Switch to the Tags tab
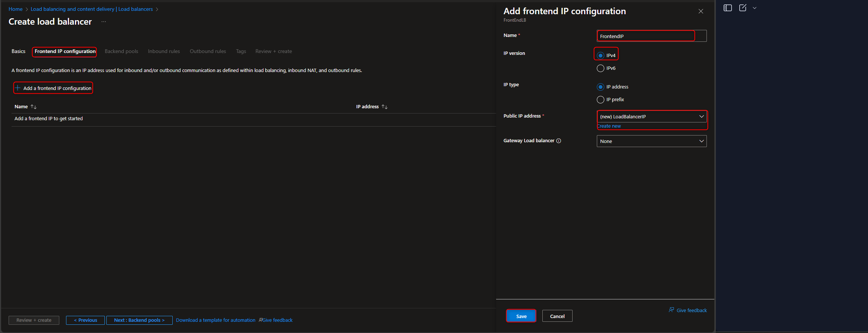This screenshot has width=868, height=333. tap(241, 51)
